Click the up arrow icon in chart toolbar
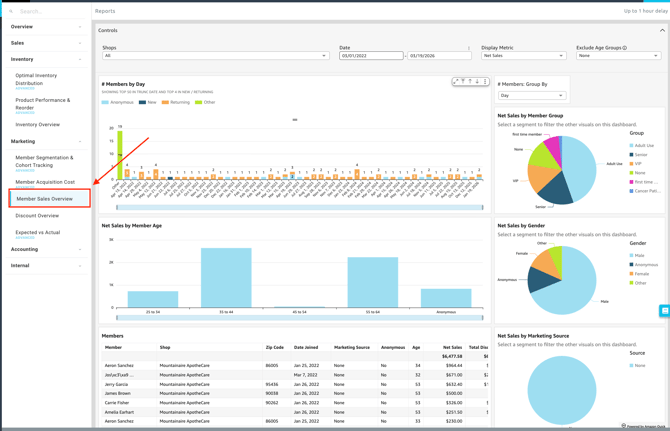 click(470, 82)
